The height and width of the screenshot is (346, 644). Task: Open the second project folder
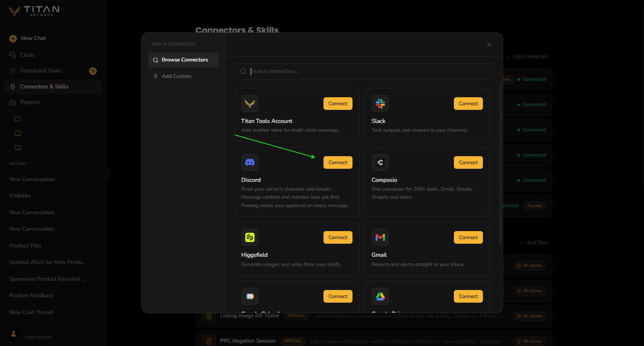[x=18, y=133]
